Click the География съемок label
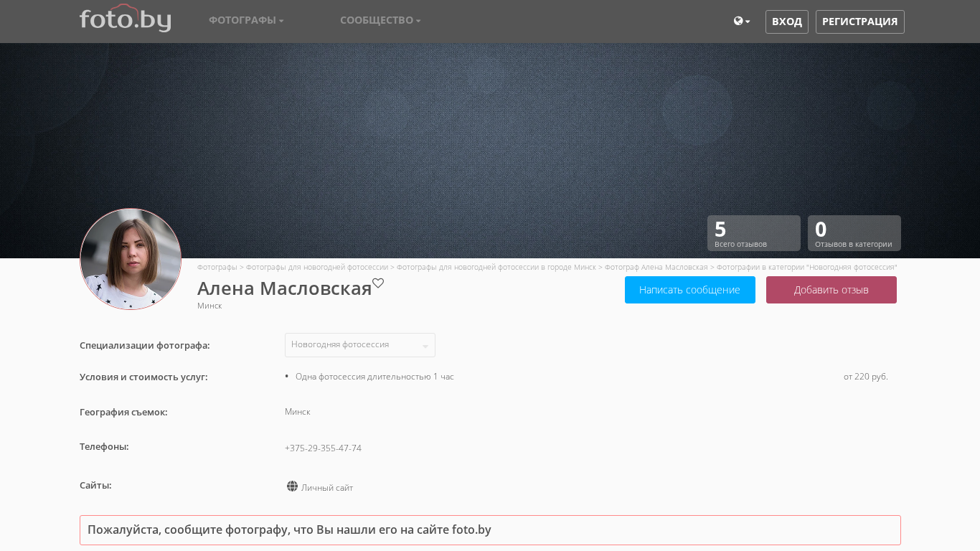Viewport: 980px width, 551px height. (x=123, y=413)
